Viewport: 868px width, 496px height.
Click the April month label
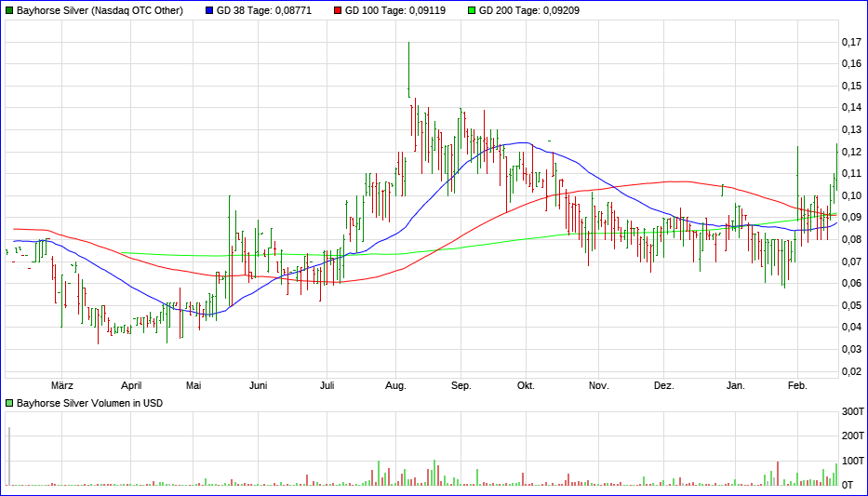coord(132,386)
